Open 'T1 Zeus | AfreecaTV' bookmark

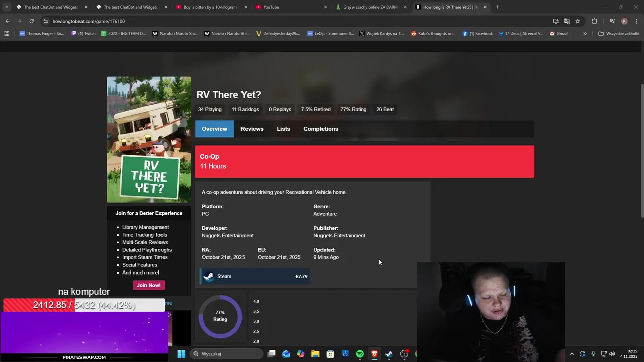tap(521, 34)
